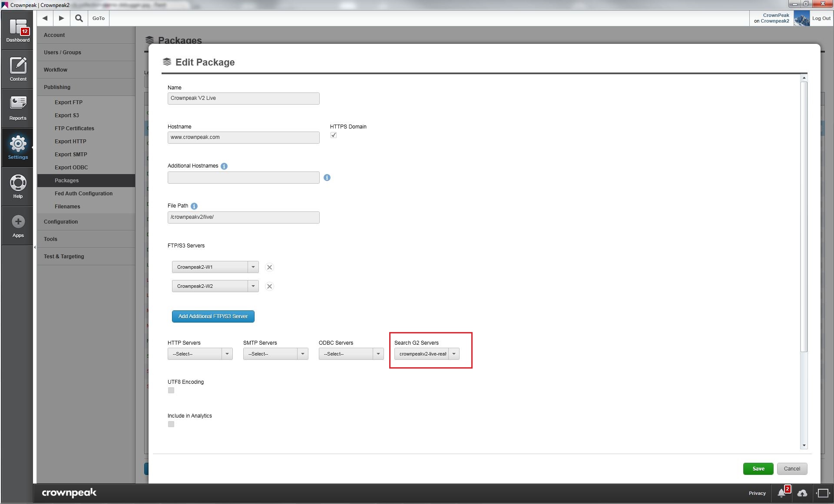
Task: Open Export SMTP settings
Action: (86, 155)
